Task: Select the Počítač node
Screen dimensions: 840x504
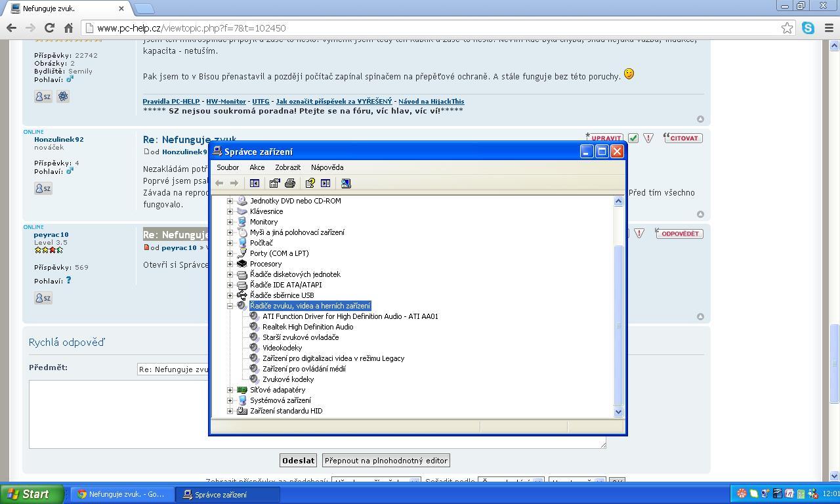Action: tap(261, 243)
